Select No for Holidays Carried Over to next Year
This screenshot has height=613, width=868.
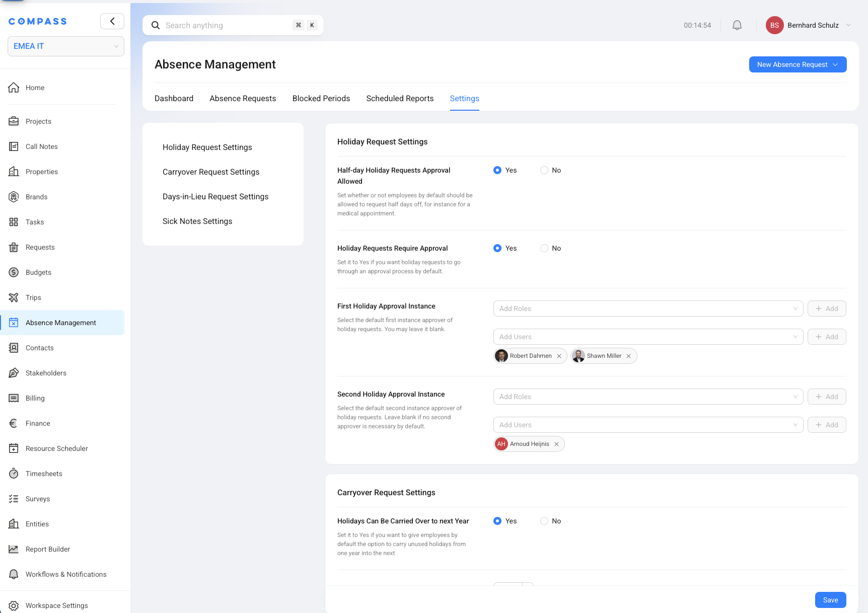(x=544, y=521)
